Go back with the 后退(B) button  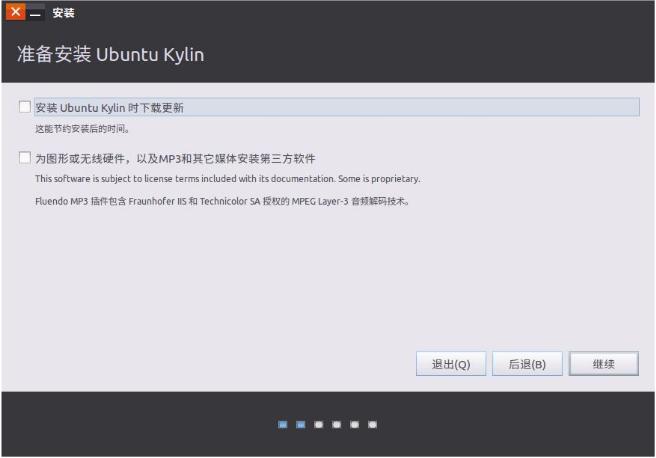527,364
